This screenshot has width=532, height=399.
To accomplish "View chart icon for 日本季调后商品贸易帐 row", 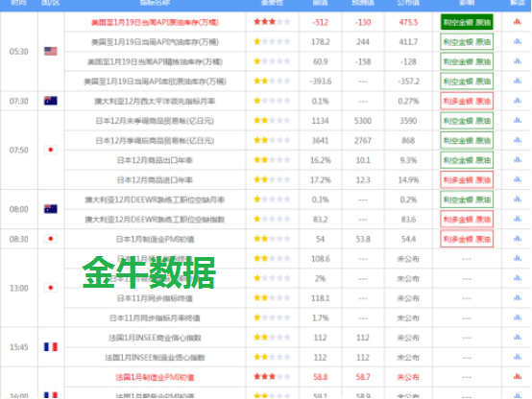I will (x=518, y=140).
